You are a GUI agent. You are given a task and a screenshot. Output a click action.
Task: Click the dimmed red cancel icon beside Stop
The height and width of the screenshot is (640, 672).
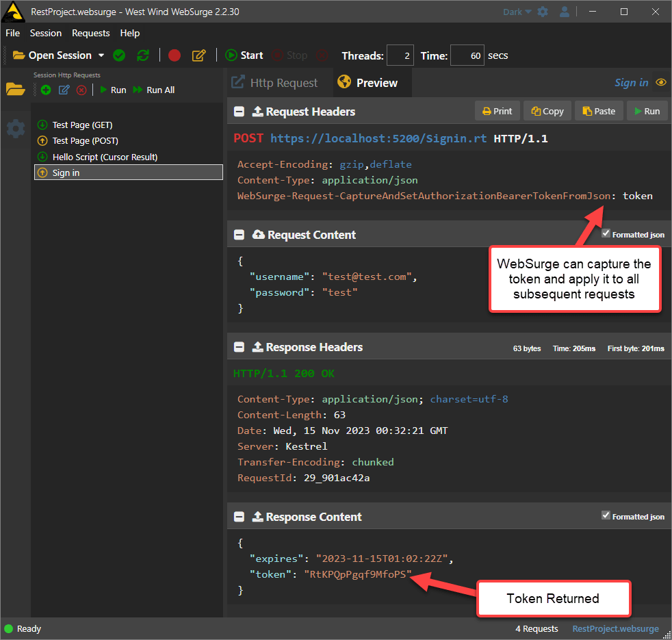coord(322,55)
